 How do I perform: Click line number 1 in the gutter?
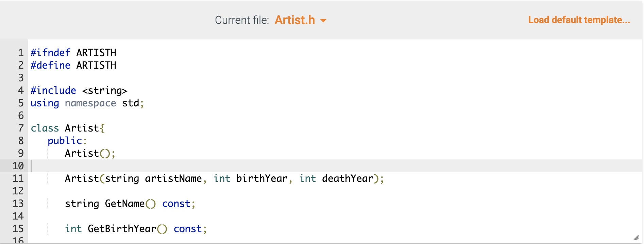tap(20, 52)
